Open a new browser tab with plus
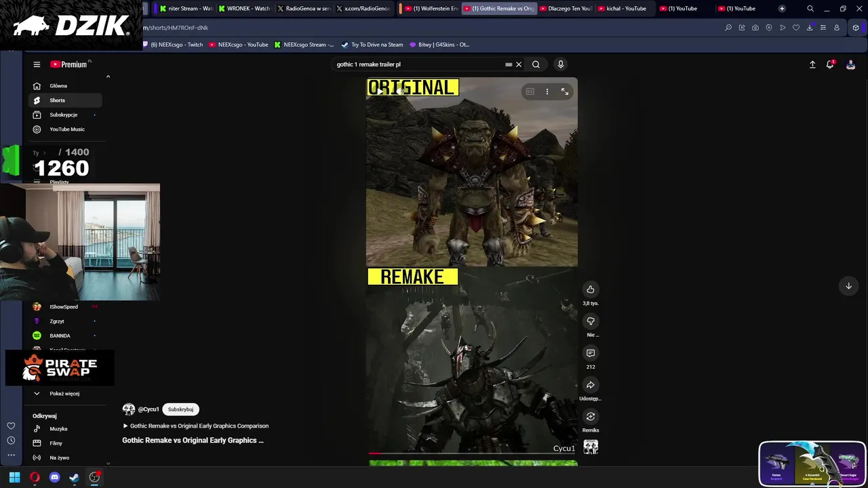The image size is (868, 488). [x=782, y=8]
